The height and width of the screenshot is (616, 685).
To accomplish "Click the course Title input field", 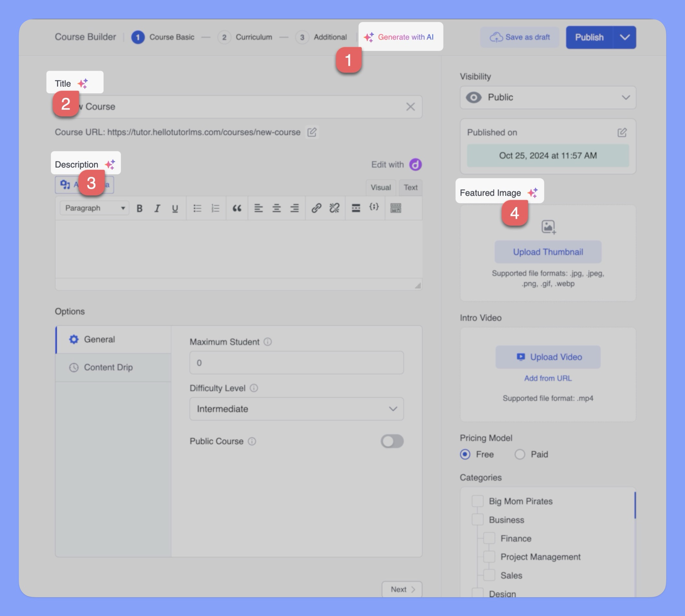I will [x=238, y=107].
